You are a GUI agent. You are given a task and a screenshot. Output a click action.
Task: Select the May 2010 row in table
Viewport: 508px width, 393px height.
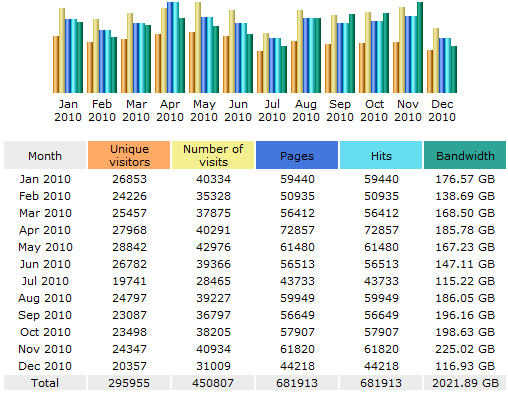point(255,247)
